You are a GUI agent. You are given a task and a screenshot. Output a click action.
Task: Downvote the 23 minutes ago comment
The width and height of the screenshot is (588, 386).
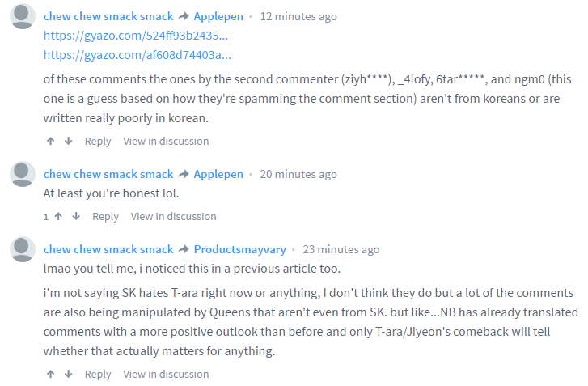(69, 375)
